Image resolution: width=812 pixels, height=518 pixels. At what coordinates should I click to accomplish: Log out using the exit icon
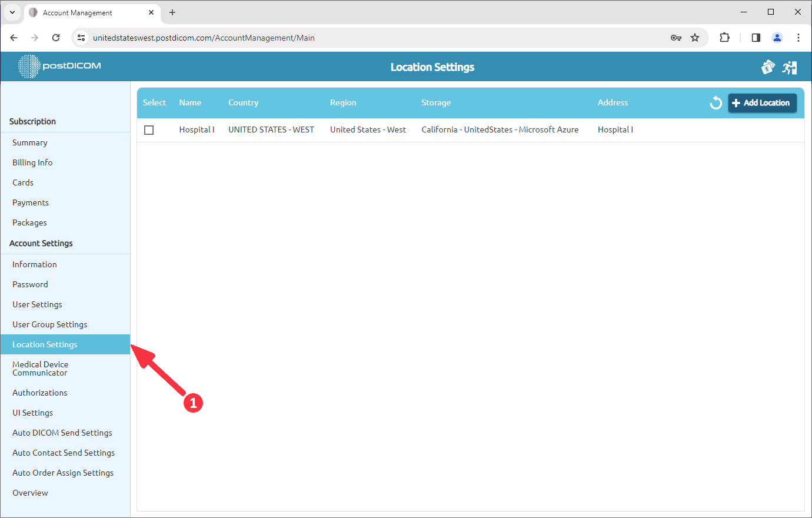click(790, 67)
